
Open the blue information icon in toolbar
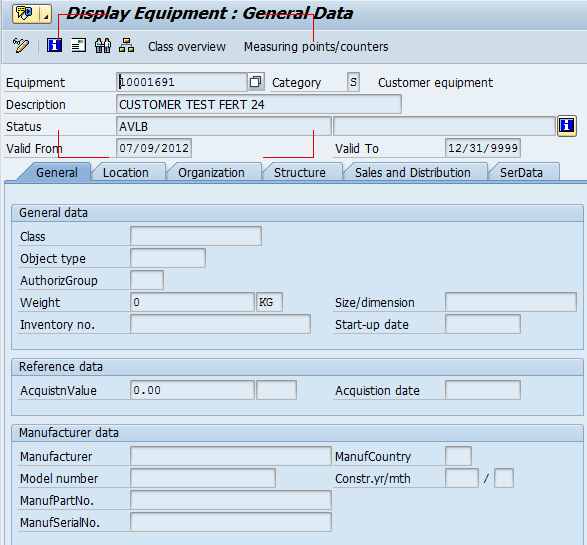pyautogui.click(x=54, y=46)
